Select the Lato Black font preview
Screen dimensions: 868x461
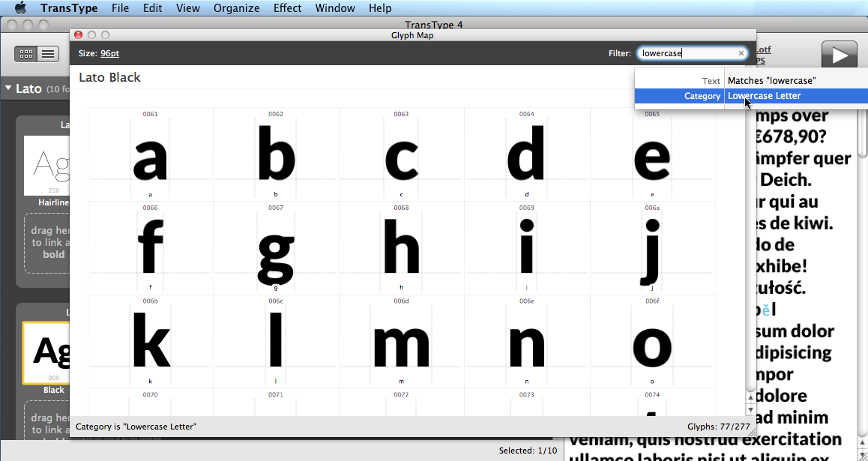tap(46, 353)
